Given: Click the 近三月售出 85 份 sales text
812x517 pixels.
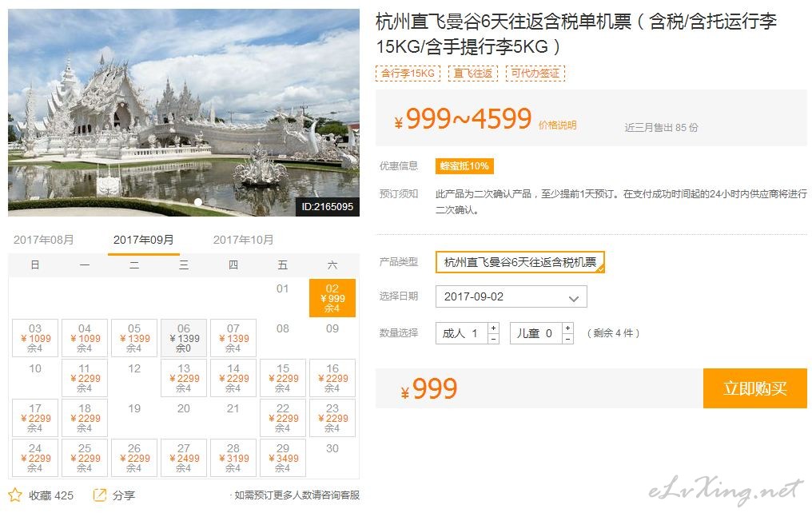Looking at the screenshot, I should pos(661,127).
